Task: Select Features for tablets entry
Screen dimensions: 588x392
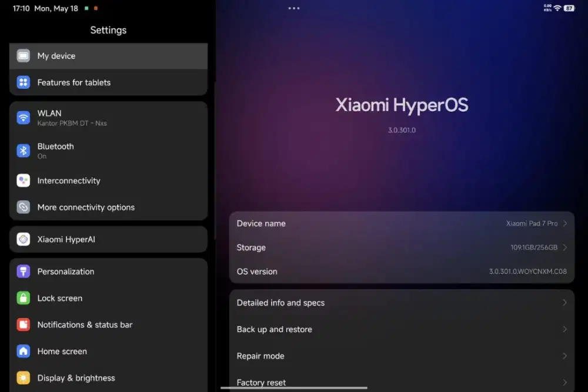Action: pos(108,82)
